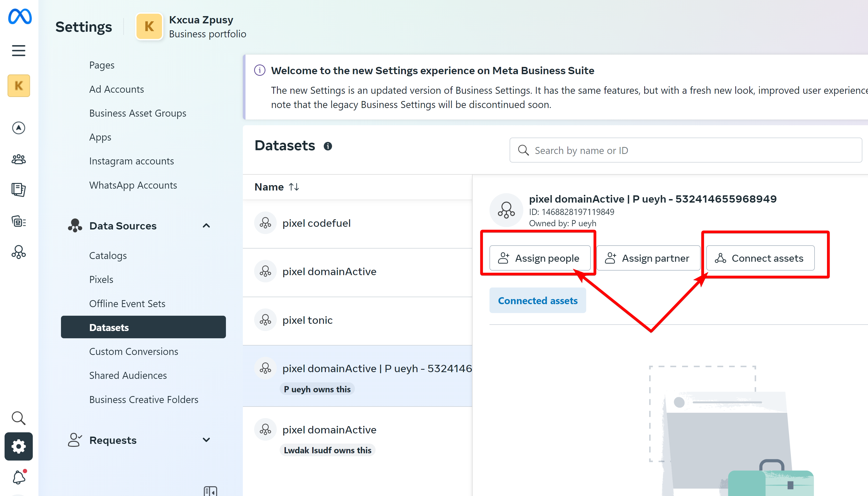
Task: Open the people group icon in sidebar
Action: click(x=18, y=159)
